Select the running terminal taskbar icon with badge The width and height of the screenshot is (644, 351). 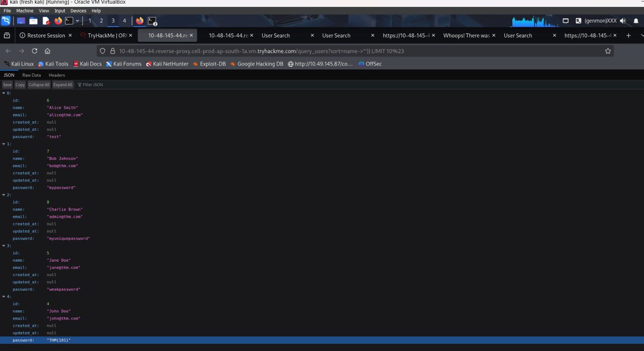(152, 21)
